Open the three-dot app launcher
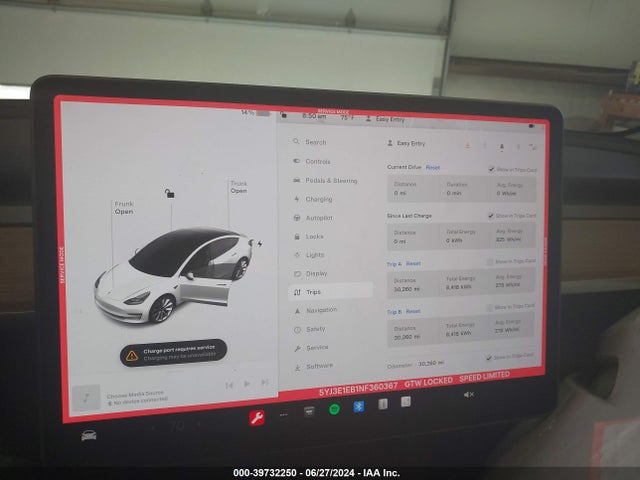The height and width of the screenshot is (480, 640). pos(284,415)
